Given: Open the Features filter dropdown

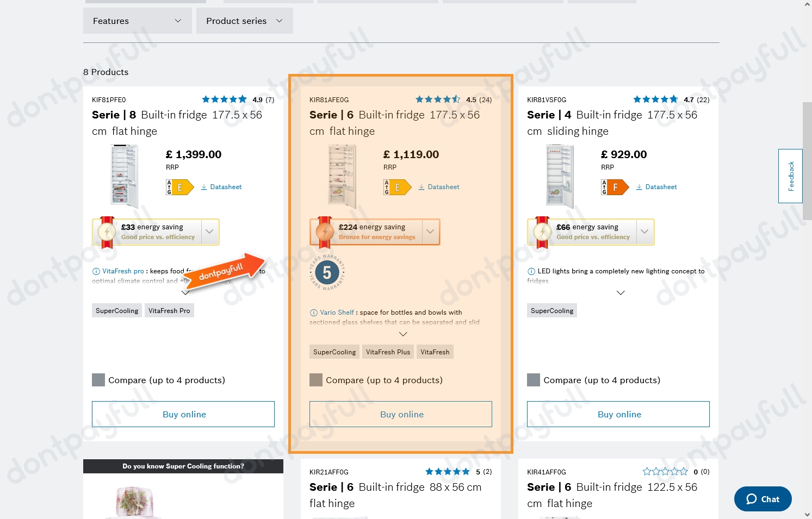Looking at the screenshot, I should [x=137, y=21].
